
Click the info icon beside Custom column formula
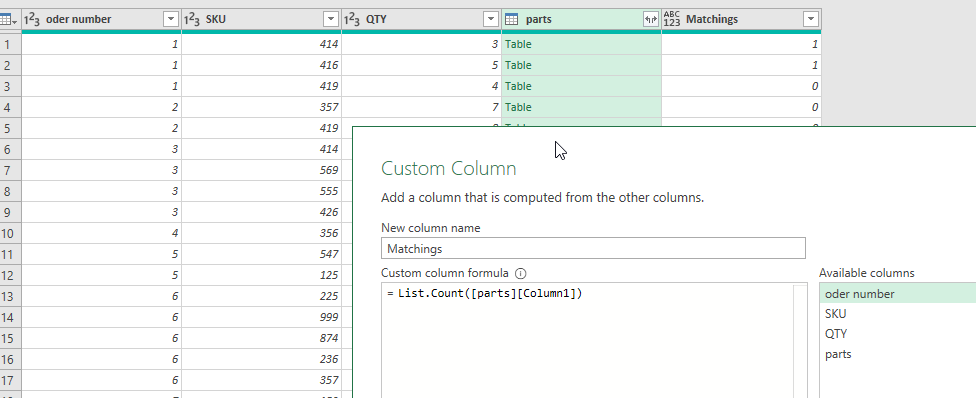(x=521, y=273)
